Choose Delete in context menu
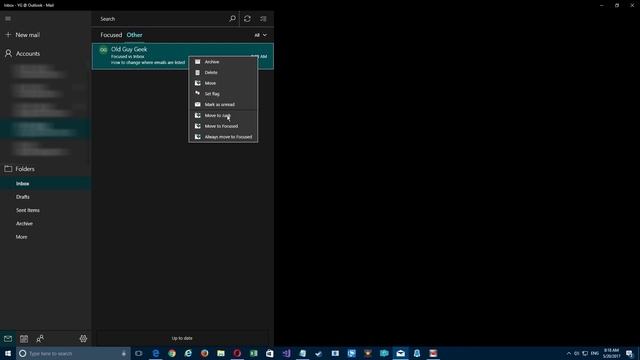The image size is (640, 360). 223,72
